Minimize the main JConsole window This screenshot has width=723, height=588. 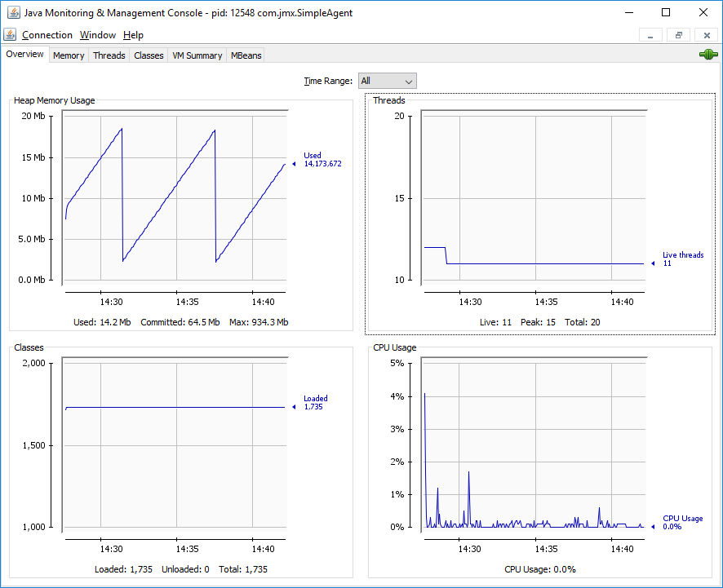(629, 12)
